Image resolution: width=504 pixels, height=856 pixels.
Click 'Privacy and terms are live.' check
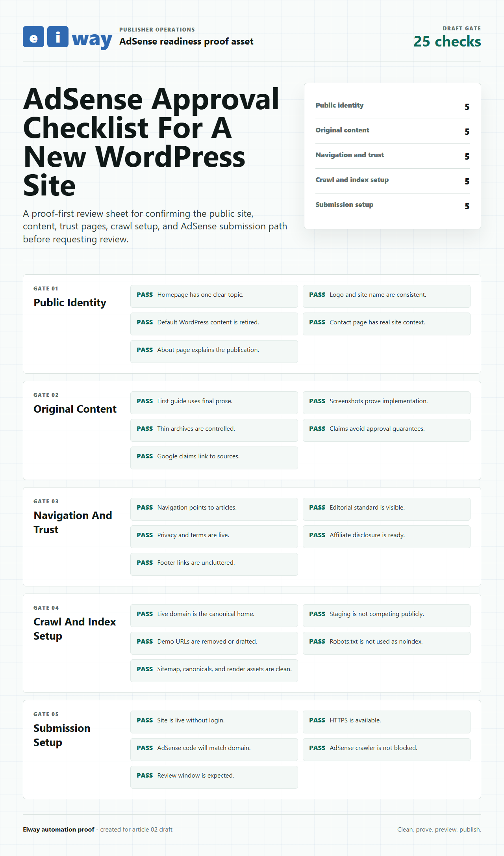[x=214, y=537]
